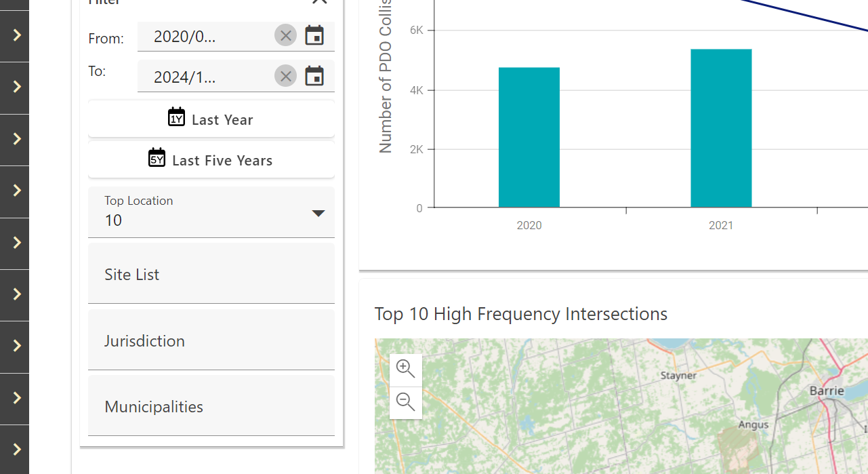
Task: Open the From date calendar picker
Action: click(314, 35)
